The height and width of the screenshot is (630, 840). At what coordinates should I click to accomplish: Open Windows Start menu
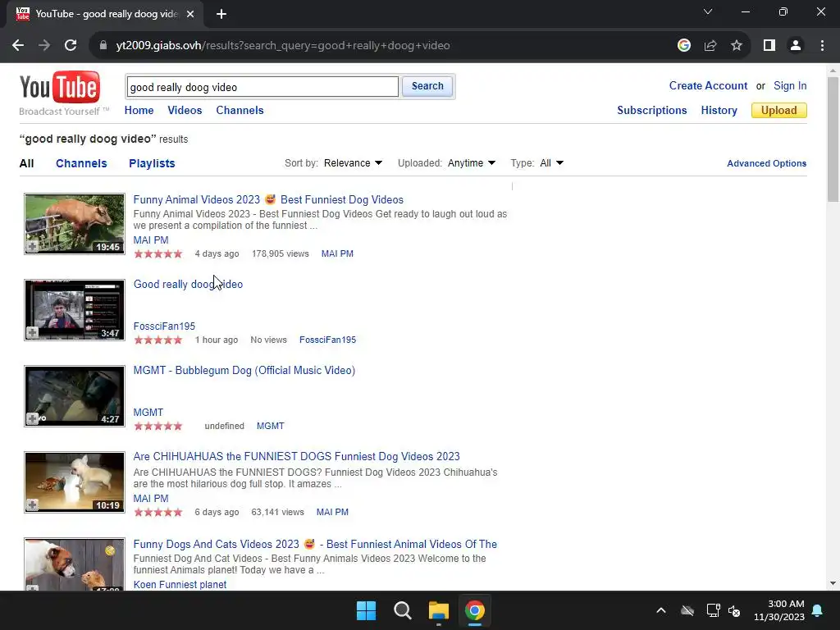pos(367,610)
